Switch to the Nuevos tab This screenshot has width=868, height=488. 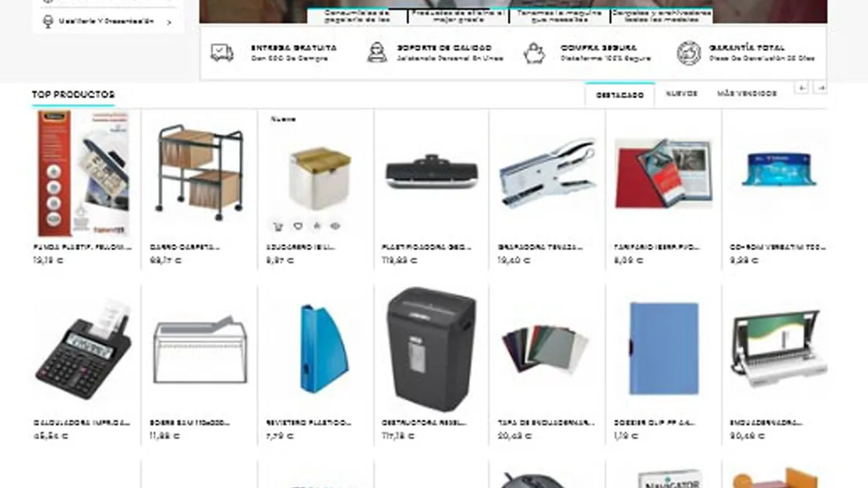coord(682,94)
